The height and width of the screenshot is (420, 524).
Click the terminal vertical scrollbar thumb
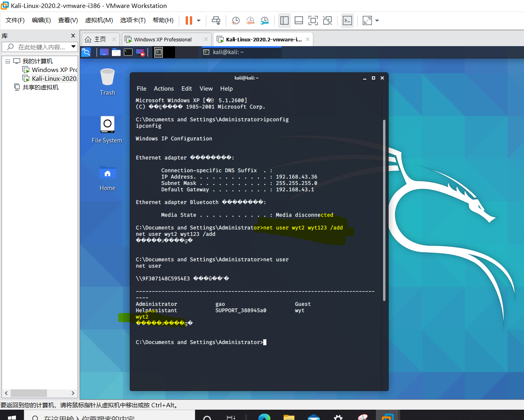[x=384, y=210]
